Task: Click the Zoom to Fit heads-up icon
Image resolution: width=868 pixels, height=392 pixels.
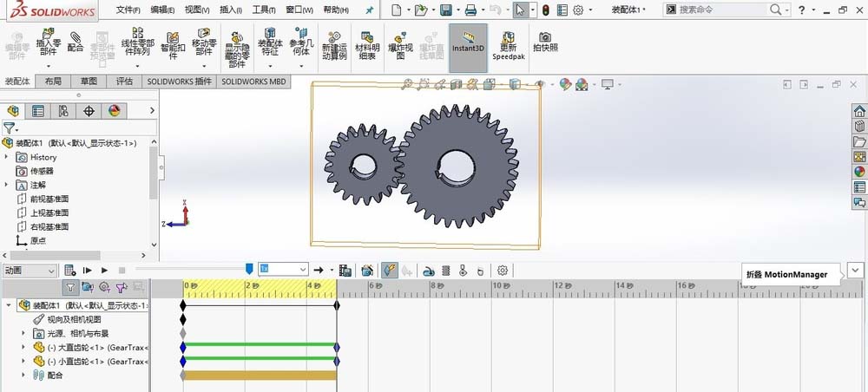Action: [407, 84]
